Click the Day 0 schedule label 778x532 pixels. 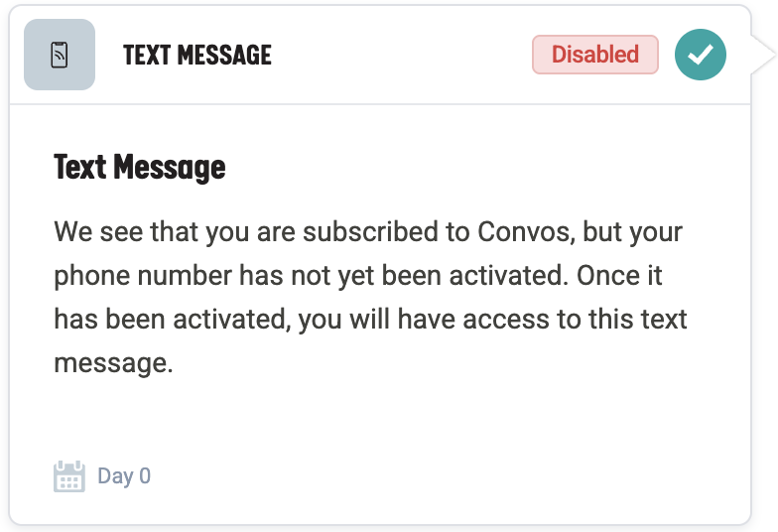pos(124,476)
